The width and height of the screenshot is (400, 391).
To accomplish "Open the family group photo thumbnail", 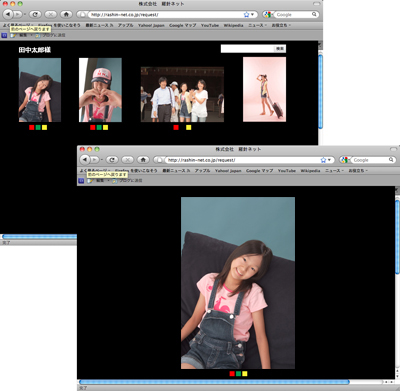I will [x=182, y=94].
